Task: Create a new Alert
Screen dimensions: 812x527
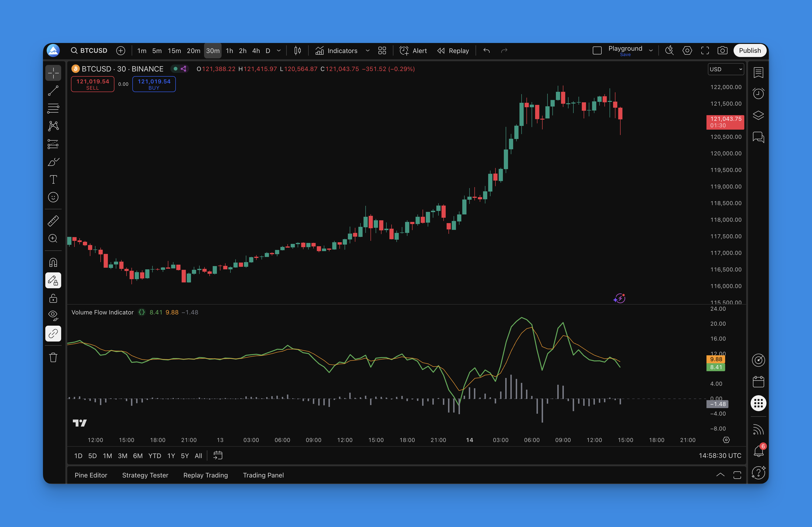Action: [413, 50]
